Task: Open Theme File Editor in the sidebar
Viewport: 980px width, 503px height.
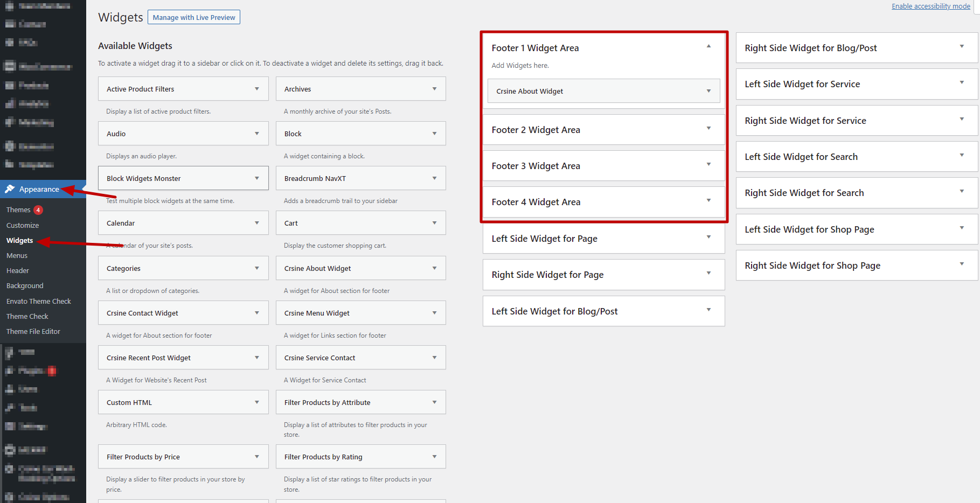Action: tap(33, 332)
